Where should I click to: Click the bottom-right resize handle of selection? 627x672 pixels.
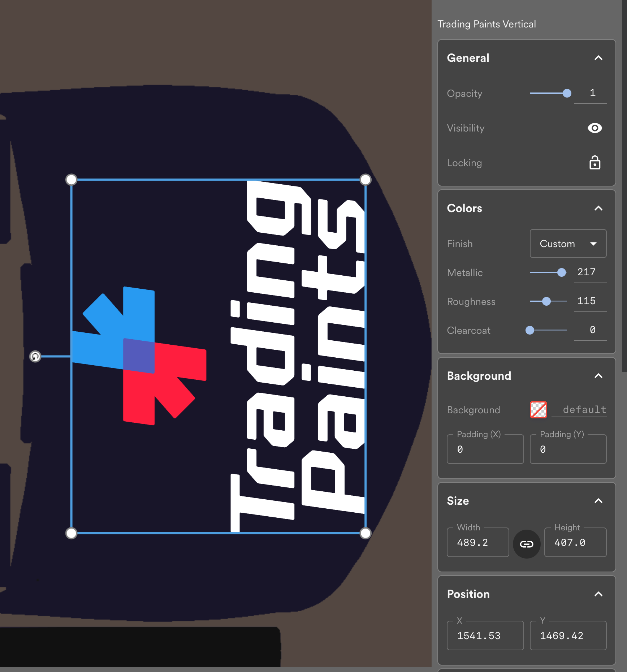tap(366, 533)
